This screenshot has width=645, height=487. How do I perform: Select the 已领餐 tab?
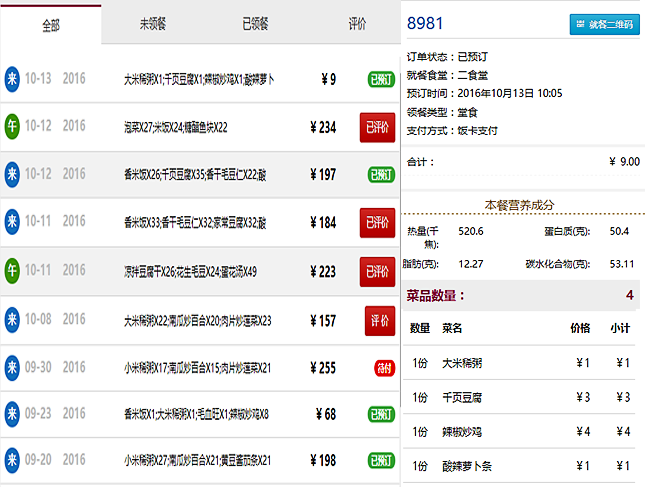[x=254, y=25]
